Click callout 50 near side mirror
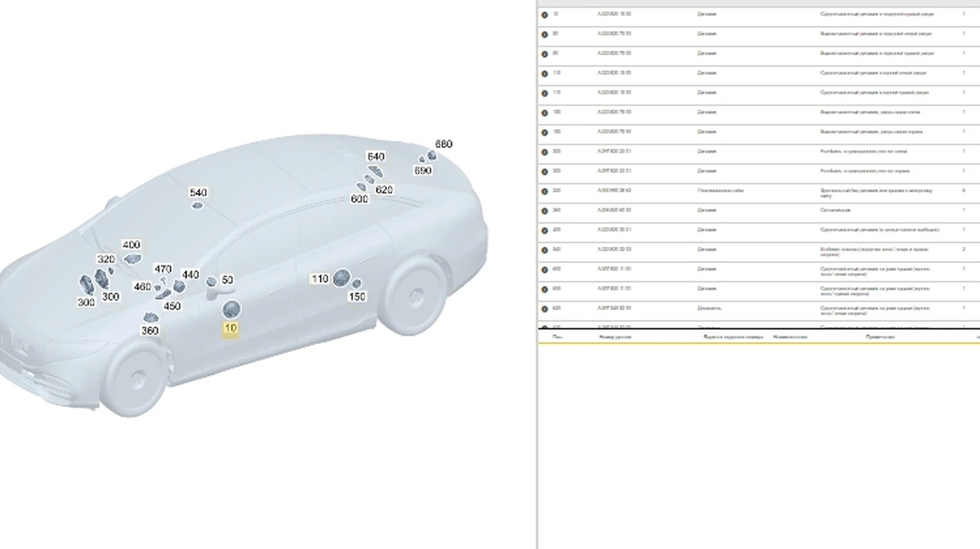 click(x=227, y=280)
